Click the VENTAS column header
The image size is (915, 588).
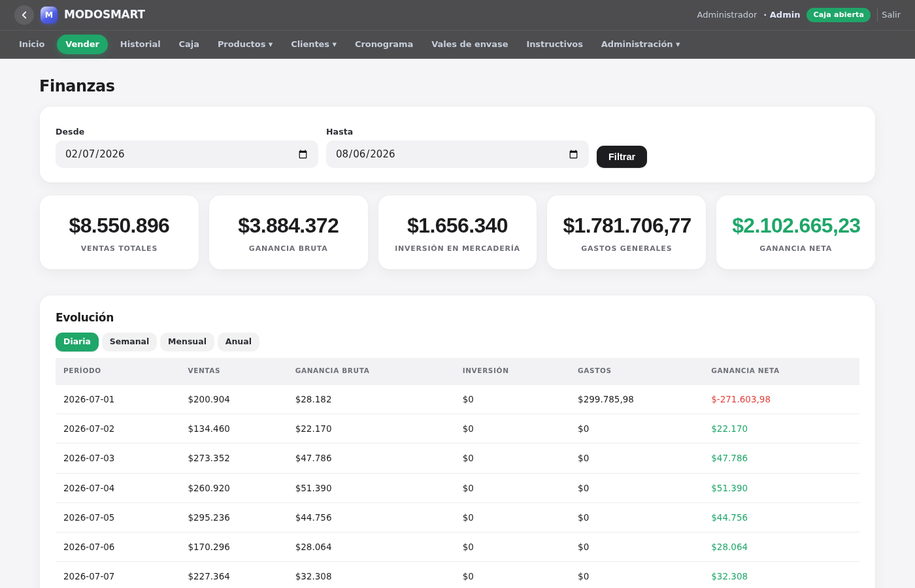click(x=204, y=370)
